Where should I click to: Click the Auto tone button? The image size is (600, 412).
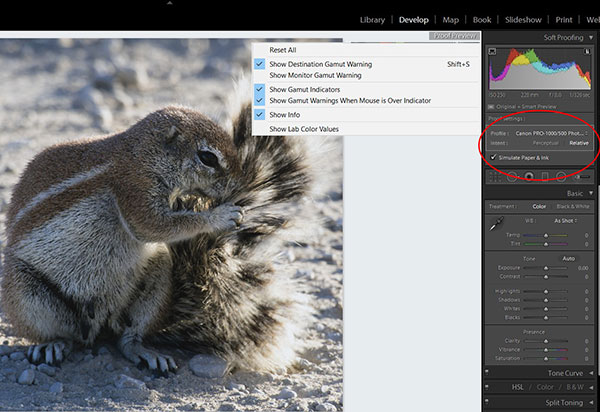point(567,258)
